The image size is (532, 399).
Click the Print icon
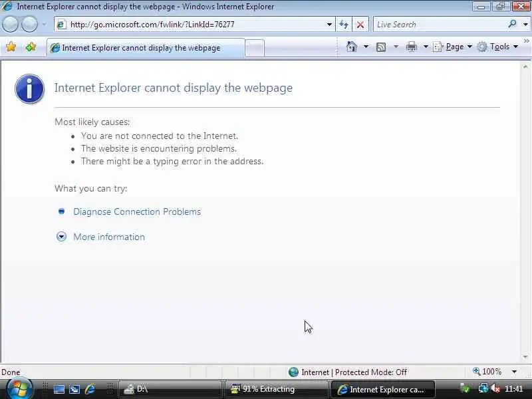[x=411, y=47]
